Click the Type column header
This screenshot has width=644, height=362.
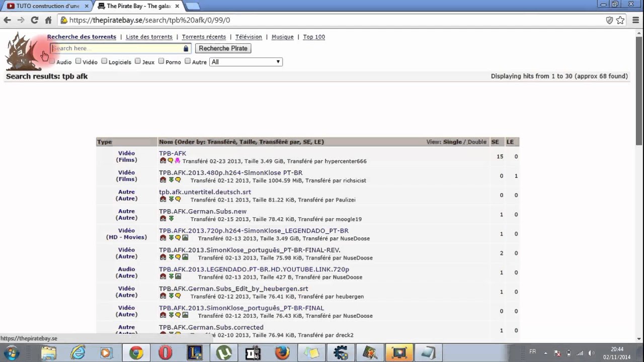105,142
